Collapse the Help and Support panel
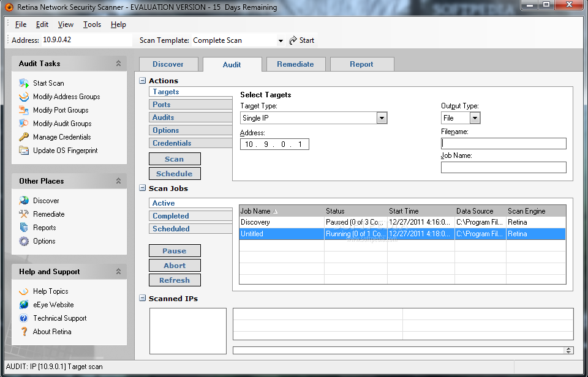Screen dimensions: 588x377 (x=118, y=271)
